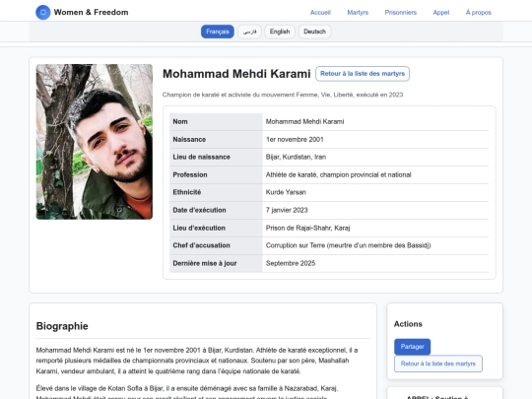
Task: Click 'Retour à la liste des martyrs' beside the name
Action: tap(363, 74)
